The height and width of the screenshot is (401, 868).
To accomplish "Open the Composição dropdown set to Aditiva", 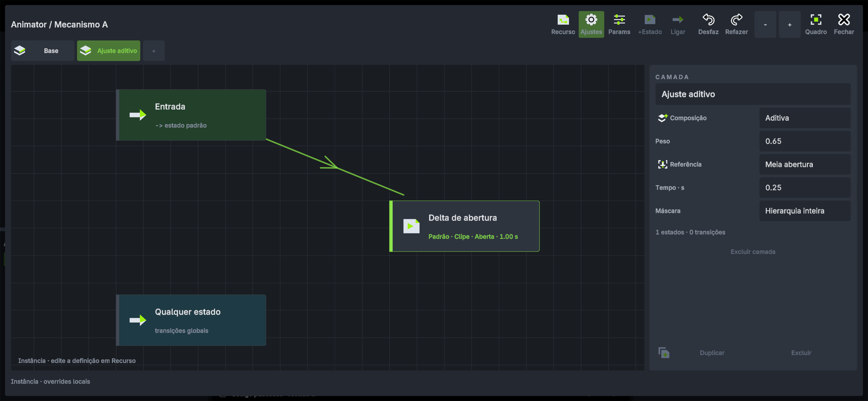I will point(805,118).
